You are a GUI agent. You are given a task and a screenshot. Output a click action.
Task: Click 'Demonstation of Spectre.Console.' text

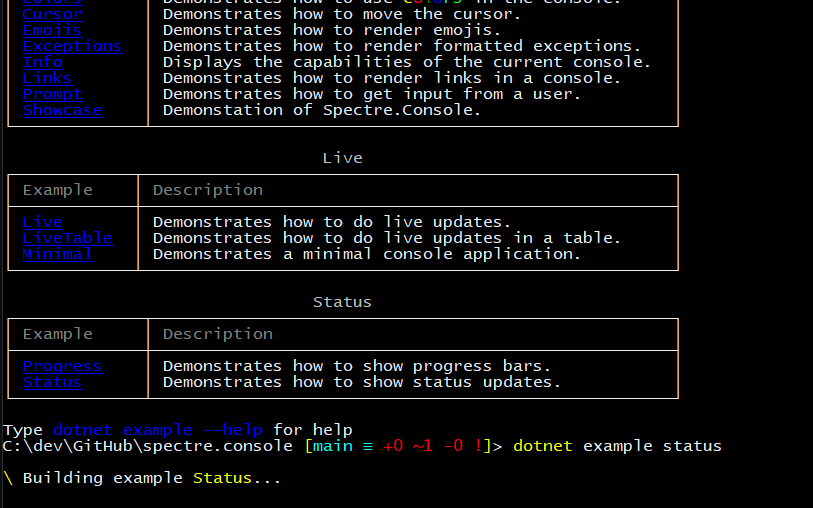322,110
